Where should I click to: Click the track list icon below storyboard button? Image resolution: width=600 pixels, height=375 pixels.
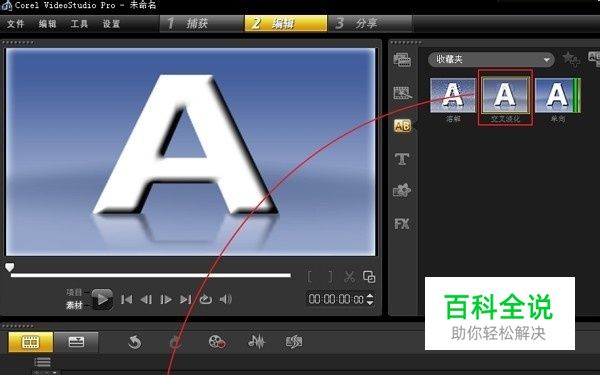42,362
